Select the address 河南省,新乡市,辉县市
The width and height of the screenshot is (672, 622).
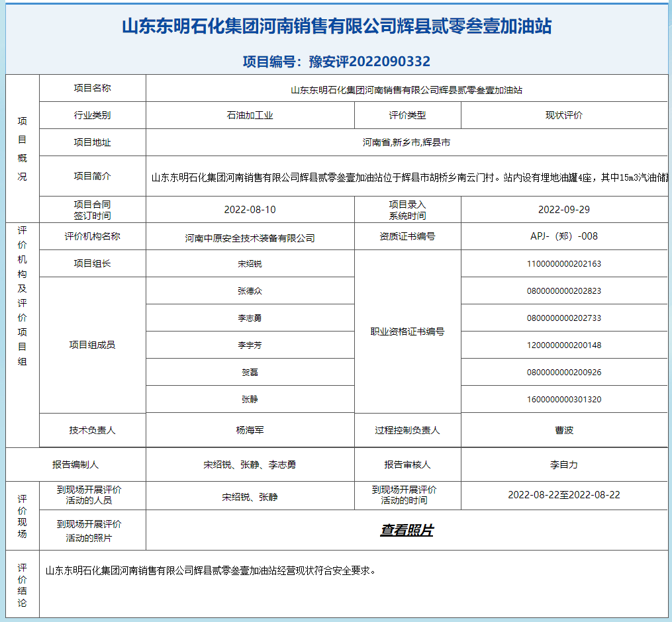(x=407, y=142)
